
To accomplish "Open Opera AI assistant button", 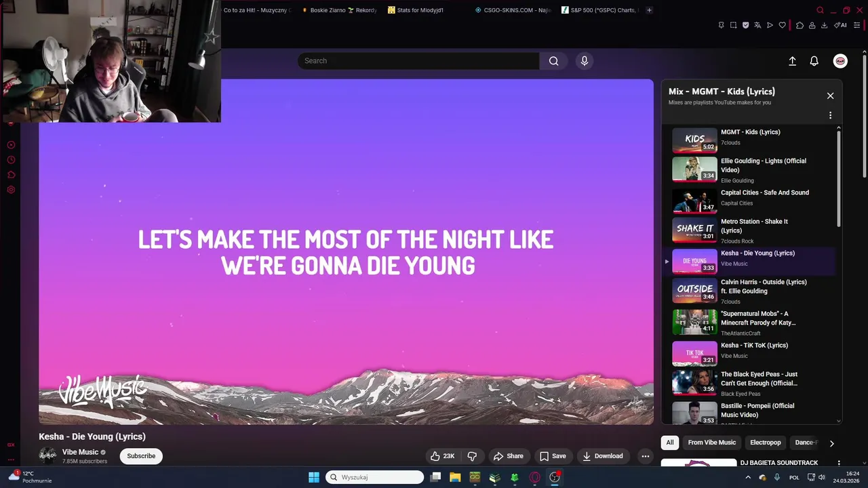I will [x=841, y=25].
